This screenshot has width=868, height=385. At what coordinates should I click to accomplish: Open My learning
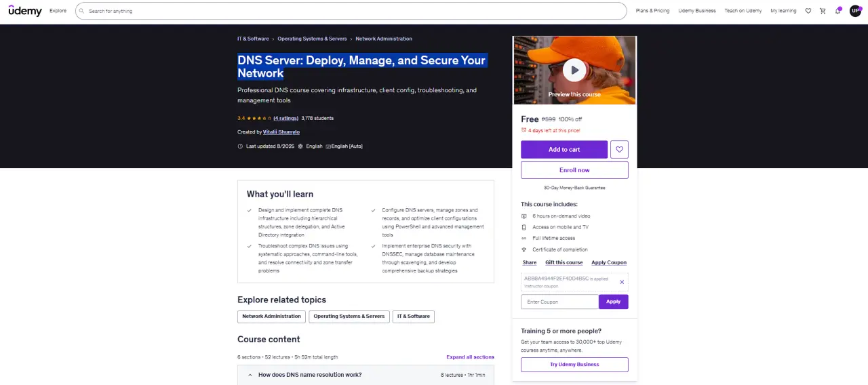point(783,11)
